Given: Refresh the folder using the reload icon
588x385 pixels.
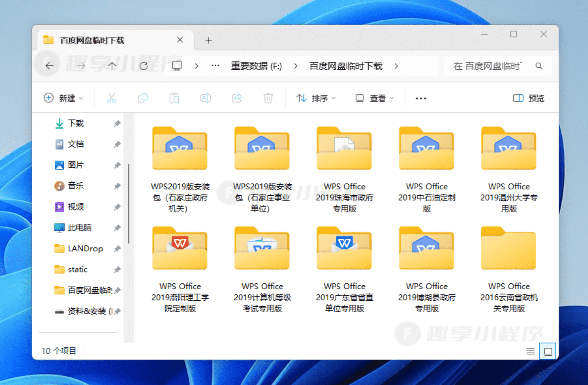Looking at the screenshot, I should coord(144,66).
